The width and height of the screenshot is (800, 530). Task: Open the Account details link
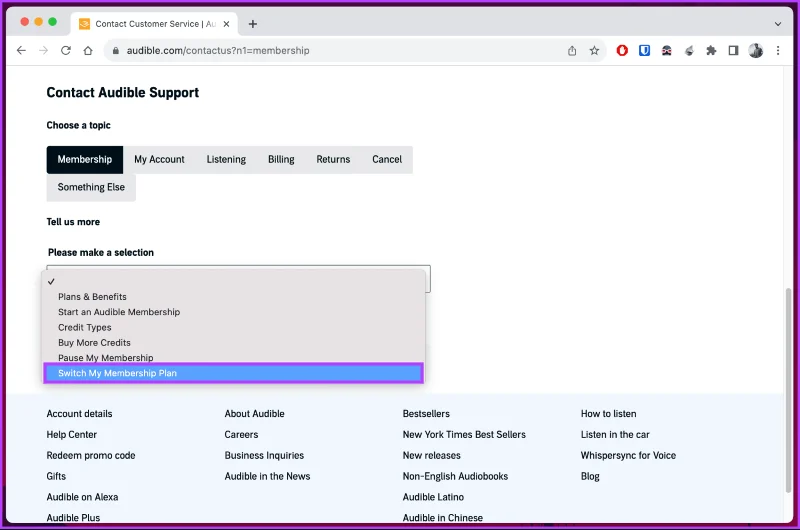point(79,414)
